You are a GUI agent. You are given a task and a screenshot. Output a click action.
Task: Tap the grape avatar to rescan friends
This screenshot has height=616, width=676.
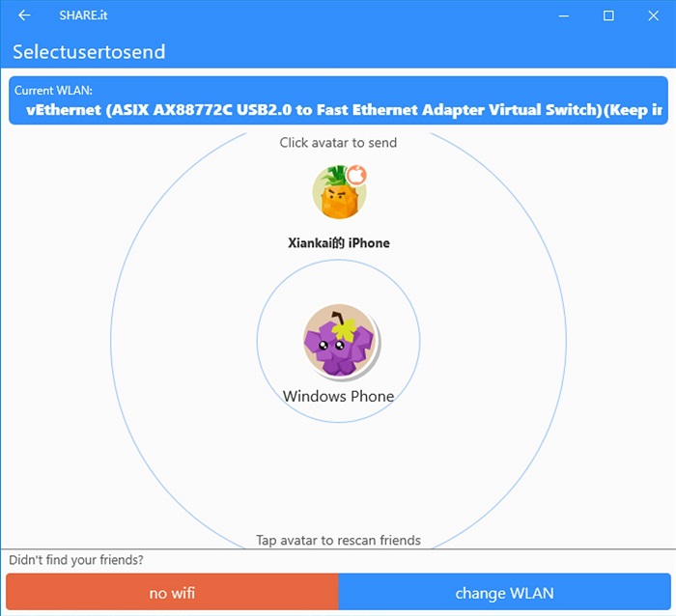tap(339, 341)
